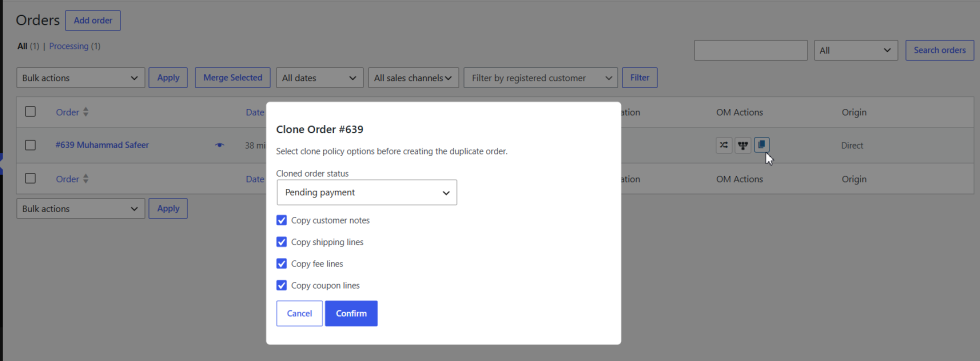Image resolution: width=980 pixels, height=361 pixels.
Task: Click the Date column footer link
Action: pyautogui.click(x=255, y=179)
